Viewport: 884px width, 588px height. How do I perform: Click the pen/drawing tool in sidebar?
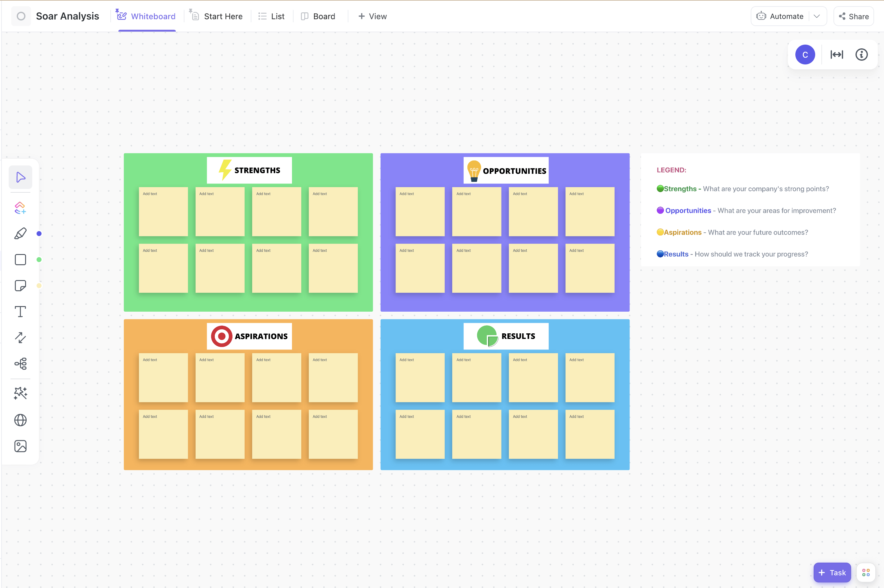(20, 234)
